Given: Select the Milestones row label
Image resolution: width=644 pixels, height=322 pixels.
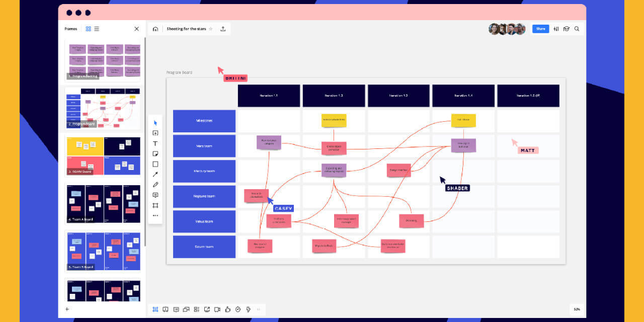Looking at the screenshot, I should pyautogui.click(x=204, y=121).
